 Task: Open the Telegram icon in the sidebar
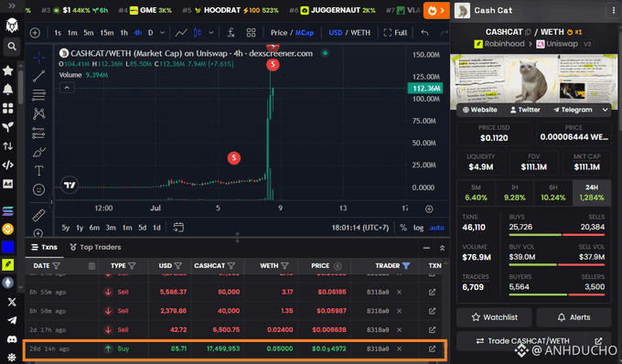tap(12, 320)
